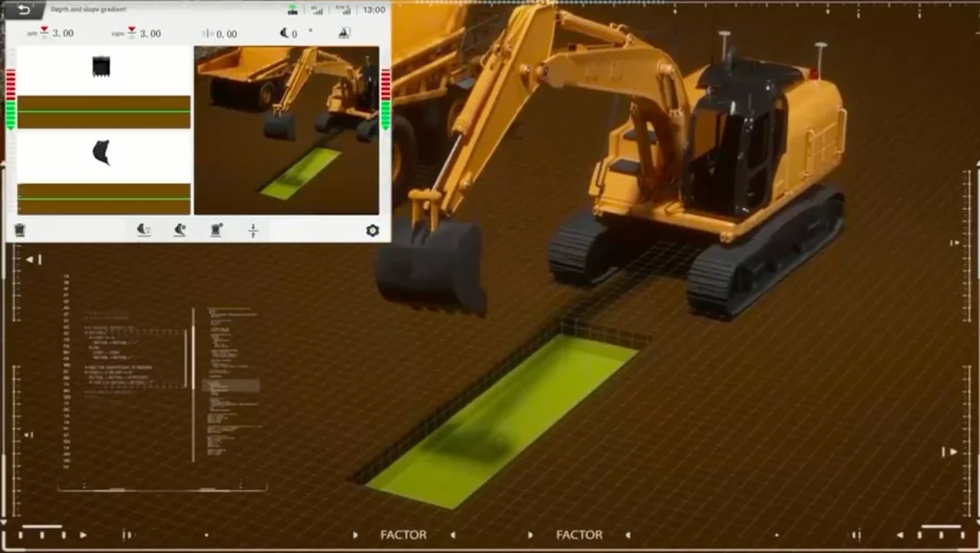The image size is (980, 553).
Task: Click the left depth value 3.00
Action: 63,34
